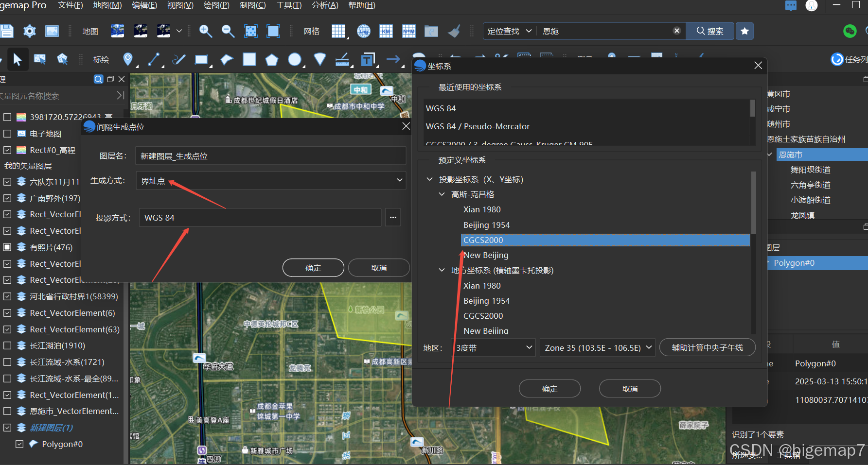Click 取消 in the 坐标系 dialog

630,389
